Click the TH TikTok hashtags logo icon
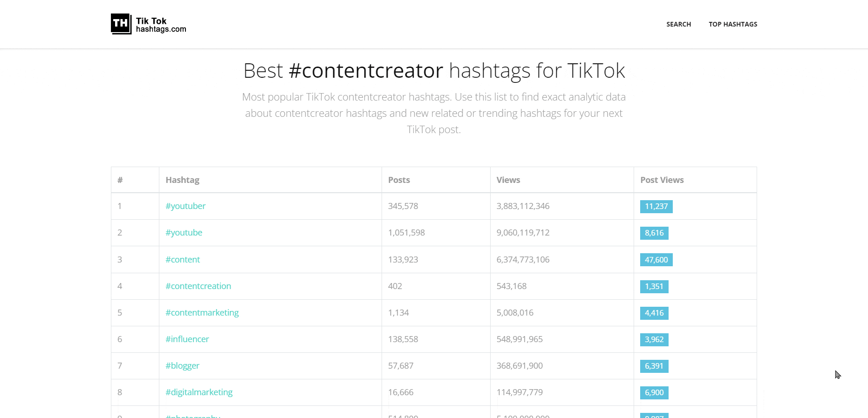Viewport: 868px width, 418px height. tap(121, 24)
